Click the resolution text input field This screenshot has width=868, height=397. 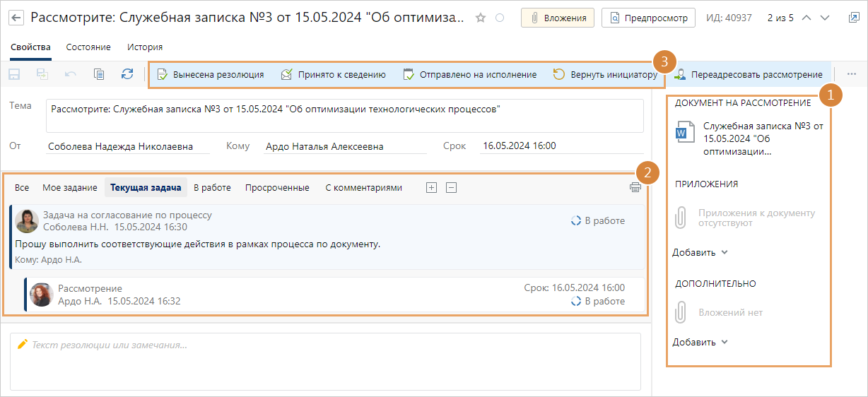[x=325, y=360]
